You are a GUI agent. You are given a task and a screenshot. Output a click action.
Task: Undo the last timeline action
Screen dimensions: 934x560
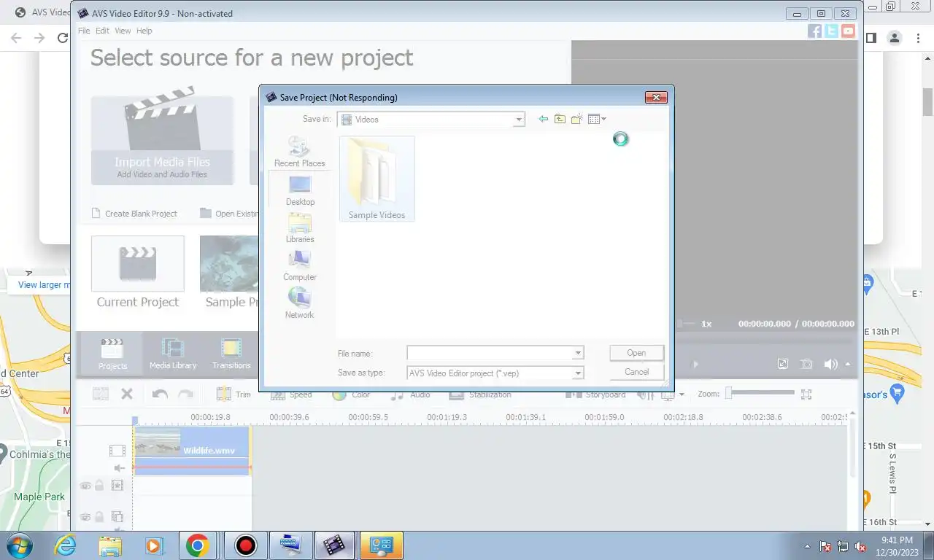[160, 394]
